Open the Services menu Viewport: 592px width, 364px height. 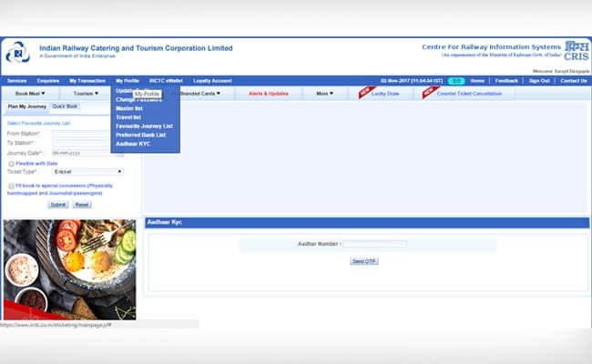17,81
